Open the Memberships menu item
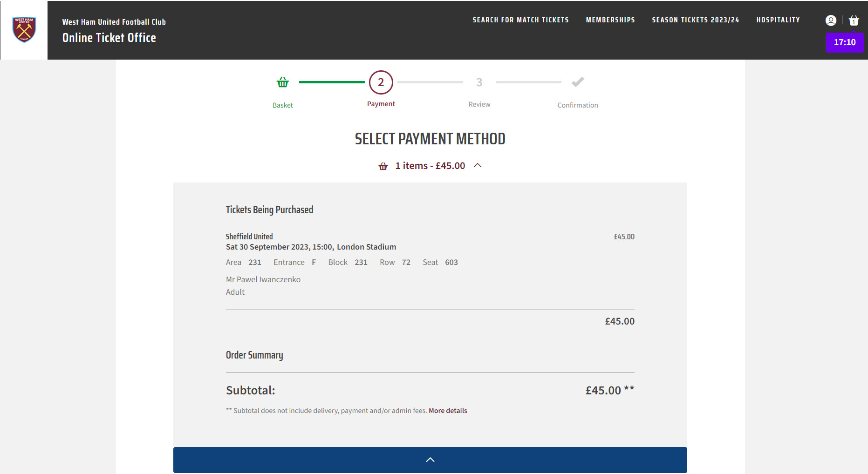Viewport: 868px width, 474px height. pos(610,20)
